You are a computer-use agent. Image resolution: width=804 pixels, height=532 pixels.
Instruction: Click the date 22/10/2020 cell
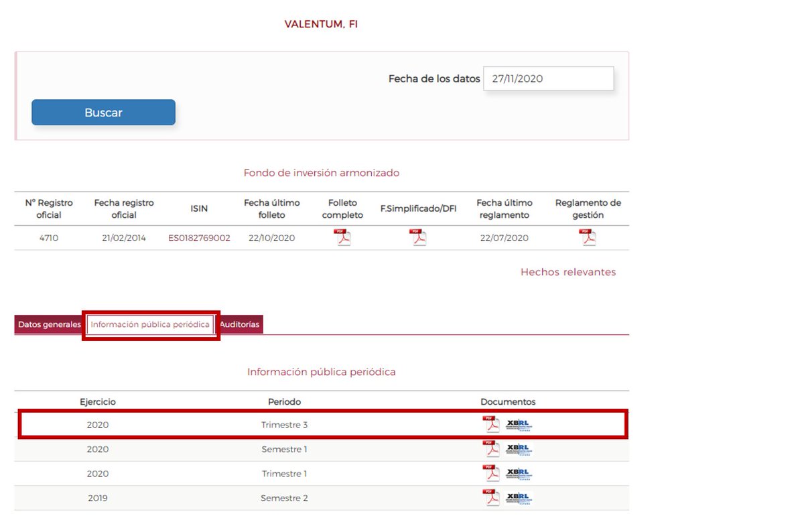pyautogui.click(x=271, y=238)
